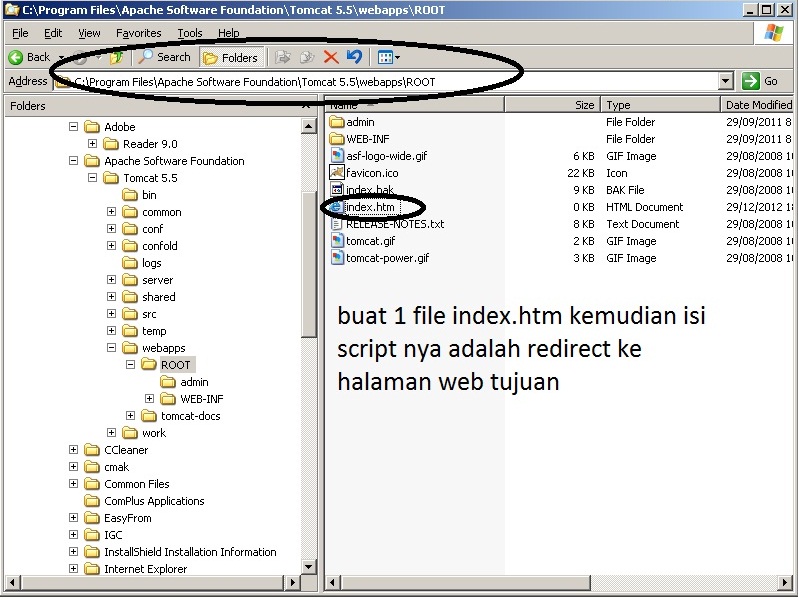This screenshot has width=798, height=600.
Task: Click file list horizontal scroll right arrow
Action: coord(785,582)
